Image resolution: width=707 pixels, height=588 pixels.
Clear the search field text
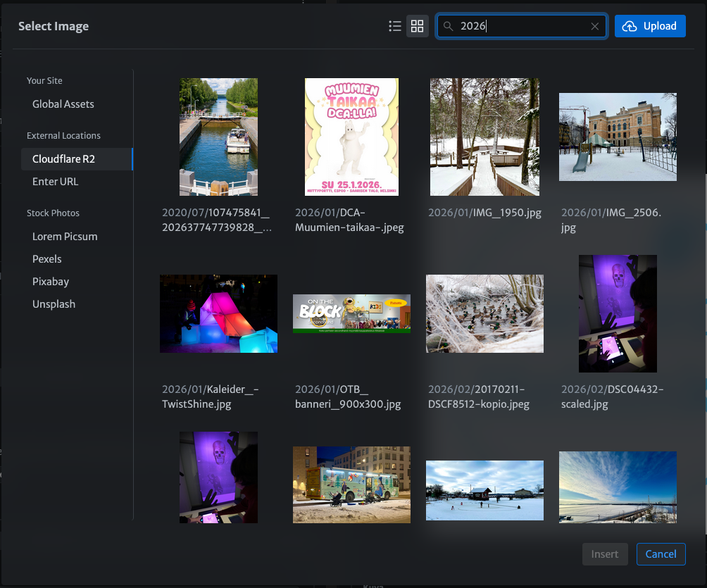(595, 27)
